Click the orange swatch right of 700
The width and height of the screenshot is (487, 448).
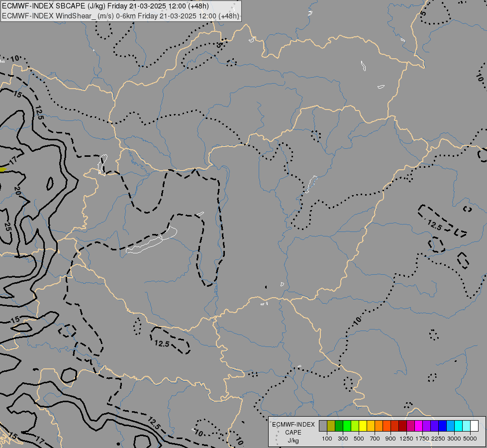coord(379,426)
